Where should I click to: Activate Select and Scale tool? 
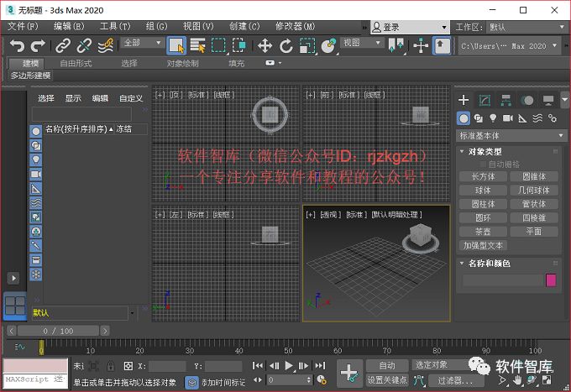click(307, 46)
